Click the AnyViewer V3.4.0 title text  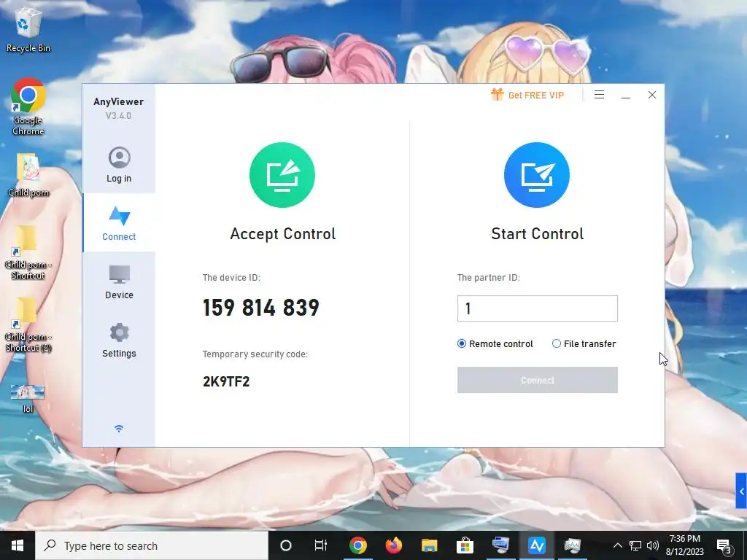click(118, 108)
